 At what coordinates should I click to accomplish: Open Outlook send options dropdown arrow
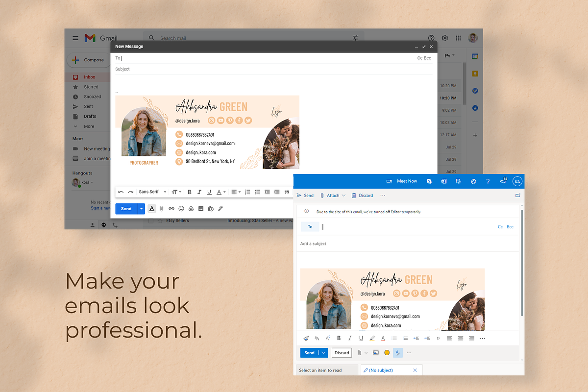[323, 353]
